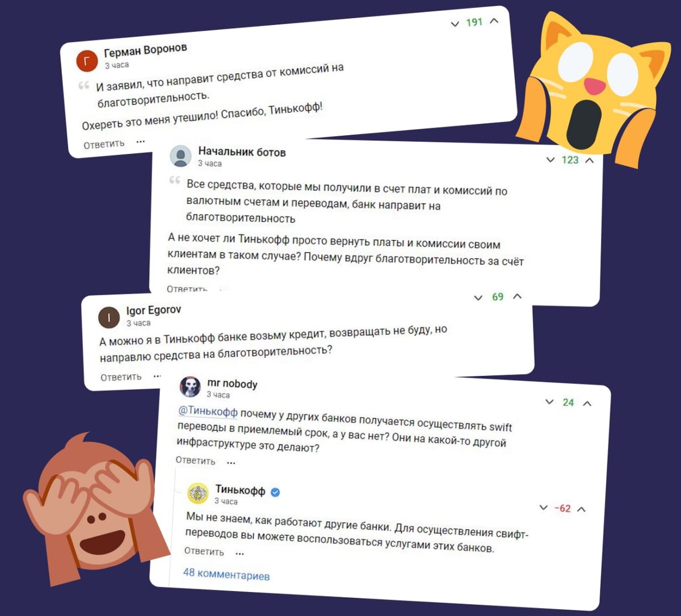Open more options under Герман Воронов's comment
Viewport: 681px width, 616px height.
click(141, 141)
